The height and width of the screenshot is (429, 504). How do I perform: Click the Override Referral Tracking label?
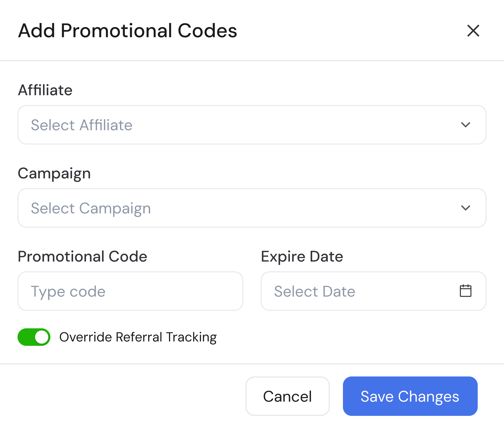[x=138, y=337]
